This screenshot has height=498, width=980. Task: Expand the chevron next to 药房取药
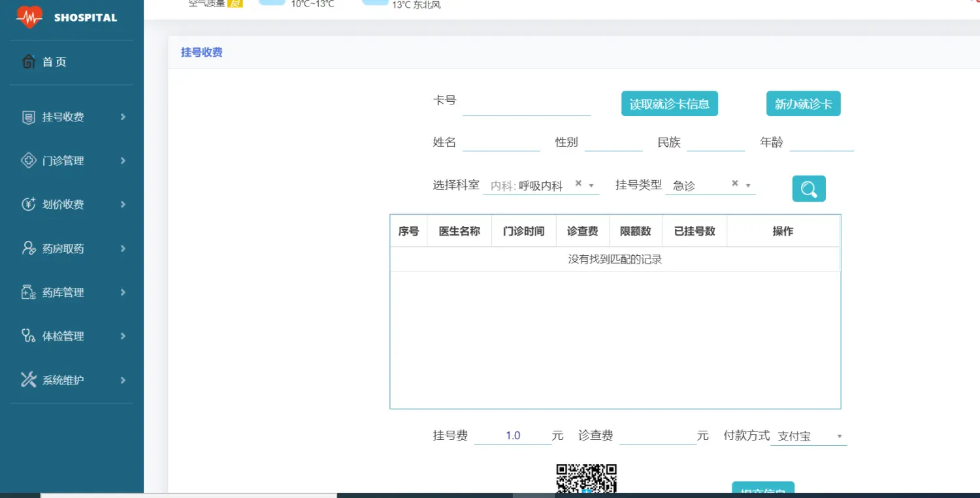click(123, 249)
